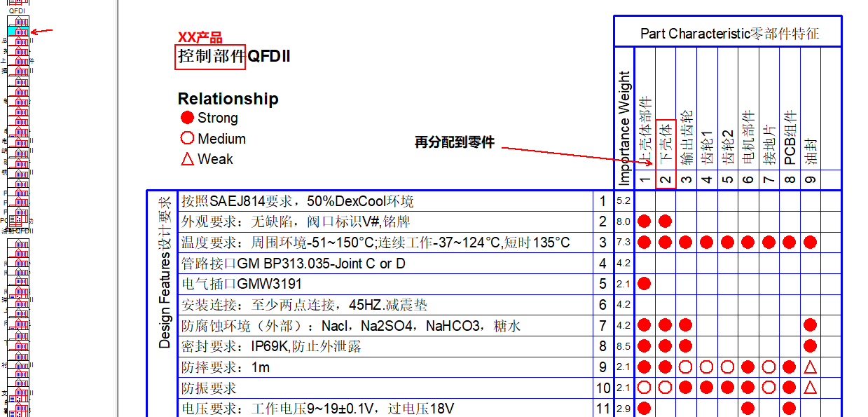Click 防振要求 row's hollow circle under 接地片

pos(769,388)
